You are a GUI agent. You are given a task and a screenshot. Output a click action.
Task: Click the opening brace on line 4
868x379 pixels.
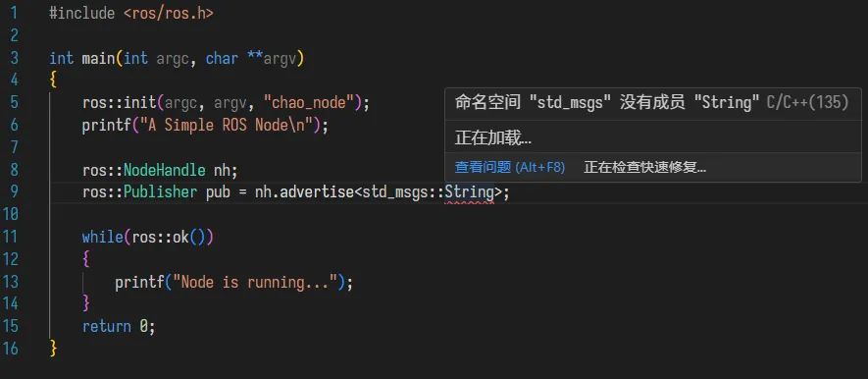[53, 81]
